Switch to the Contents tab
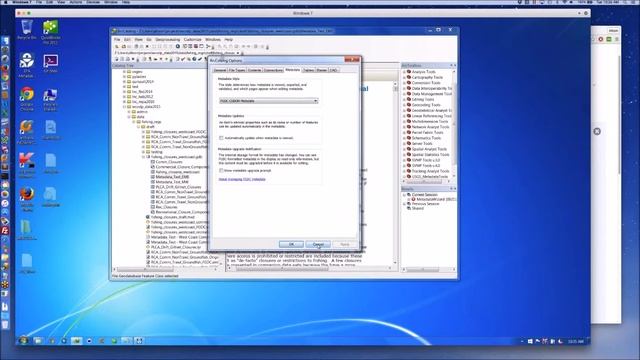The width and height of the screenshot is (640, 360). 254,70
